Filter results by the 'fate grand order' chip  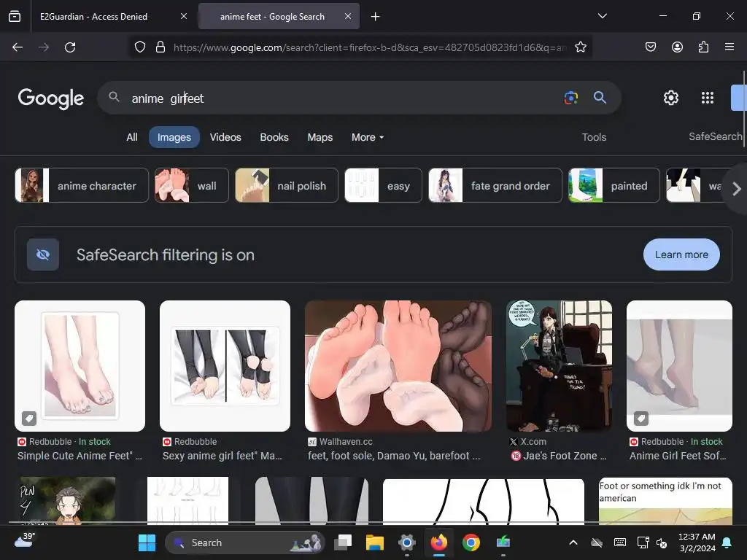[x=495, y=185]
